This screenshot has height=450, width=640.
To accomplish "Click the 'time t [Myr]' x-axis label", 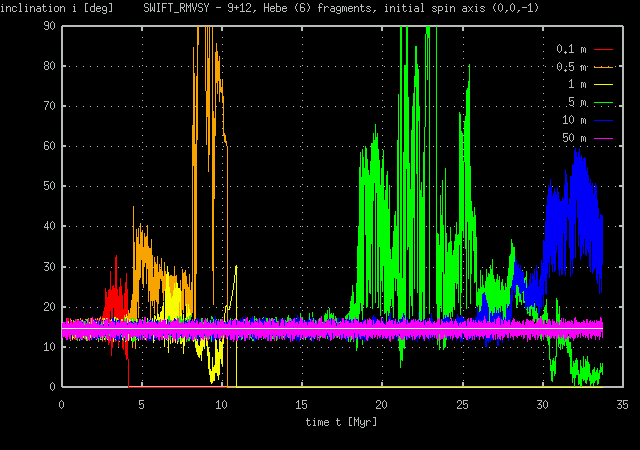I will click(x=341, y=422).
